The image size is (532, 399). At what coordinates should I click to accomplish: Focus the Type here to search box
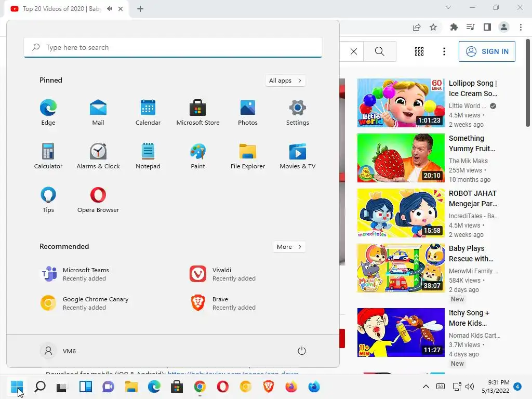click(x=173, y=47)
